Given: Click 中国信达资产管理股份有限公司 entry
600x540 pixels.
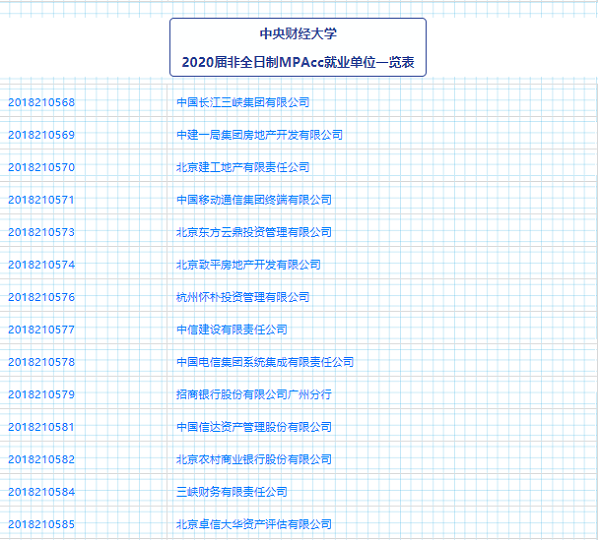Looking at the screenshot, I should point(254,427).
